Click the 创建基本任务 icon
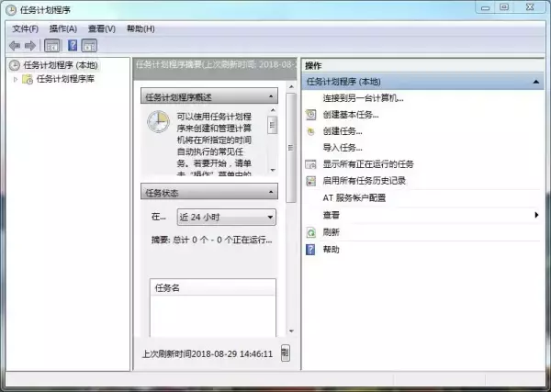 [x=310, y=115]
